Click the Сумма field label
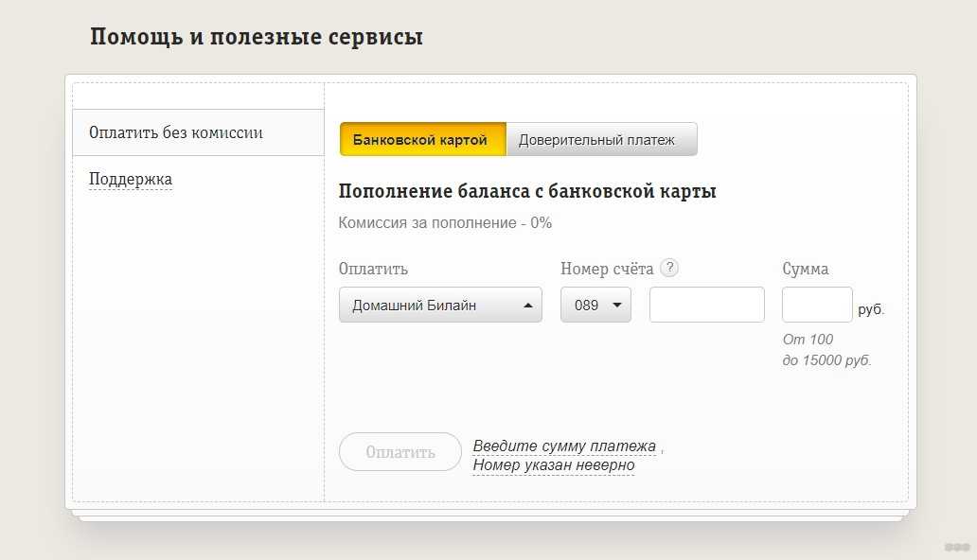 coord(806,269)
